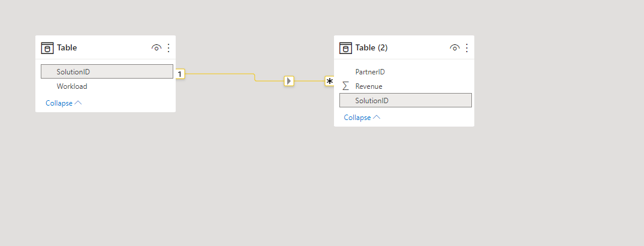Click the '1' cardinality marker
The width and height of the screenshot is (644, 246).
pyautogui.click(x=180, y=74)
